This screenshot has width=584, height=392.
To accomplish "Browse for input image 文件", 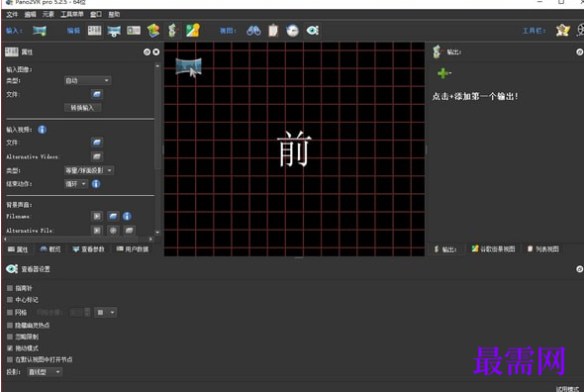I will 97,94.
